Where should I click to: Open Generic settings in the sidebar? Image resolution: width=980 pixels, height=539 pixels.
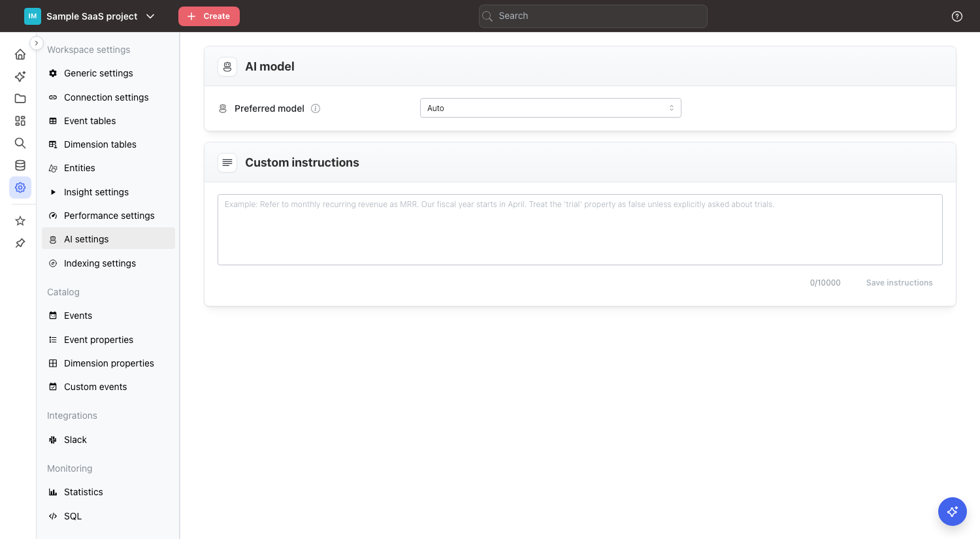[x=98, y=73]
